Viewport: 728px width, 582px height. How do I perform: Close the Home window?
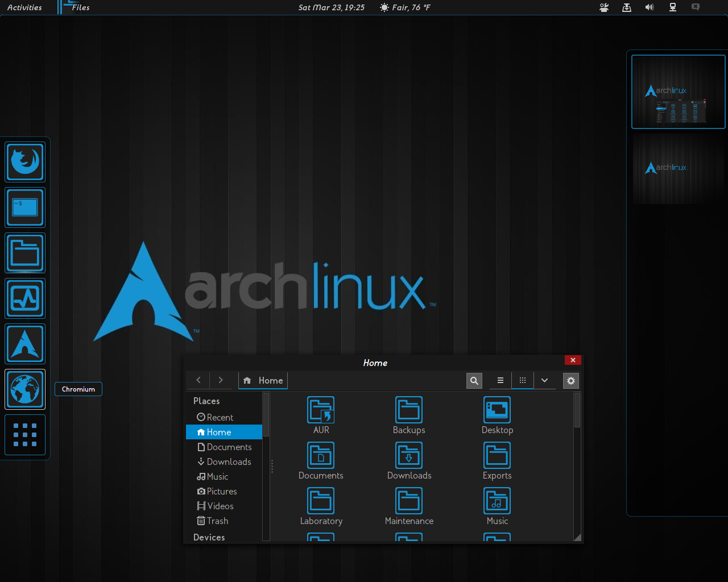(573, 360)
